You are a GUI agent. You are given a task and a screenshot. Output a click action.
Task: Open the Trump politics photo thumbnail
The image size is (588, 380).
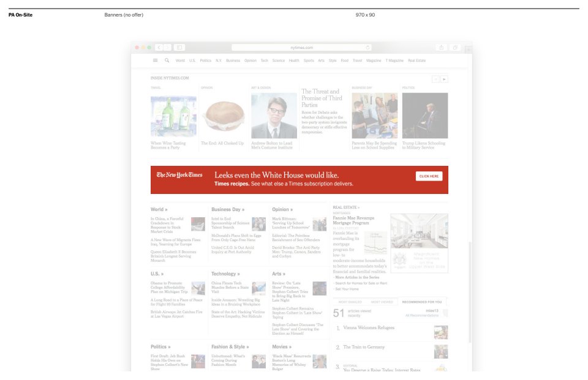coord(425,116)
